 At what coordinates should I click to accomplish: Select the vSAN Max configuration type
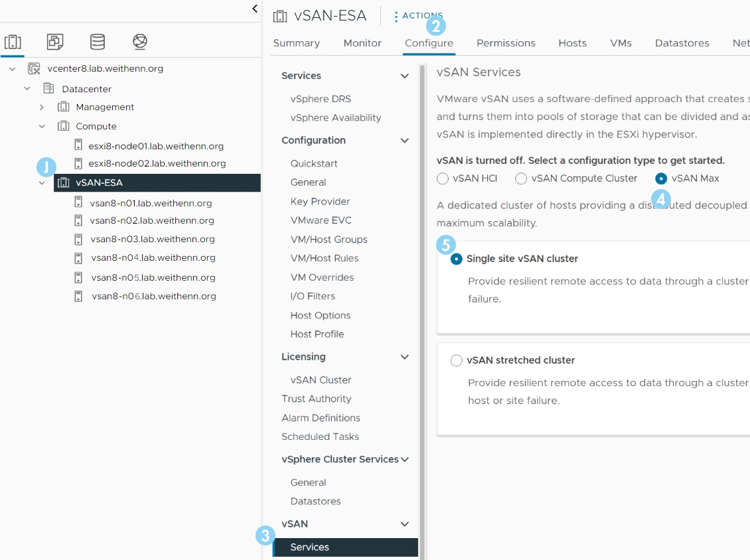pyautogui.click(x=661, y=178)
